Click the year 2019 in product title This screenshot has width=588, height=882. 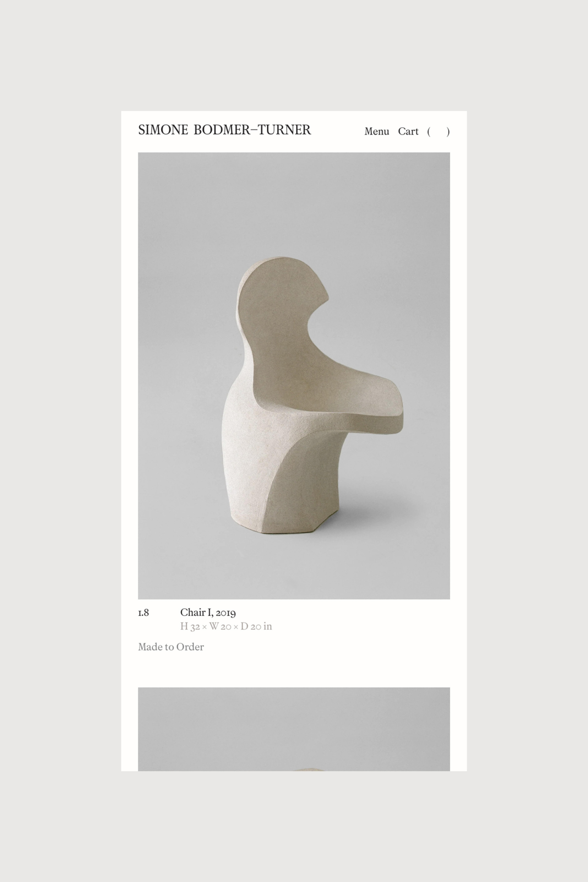coord(226,613)
